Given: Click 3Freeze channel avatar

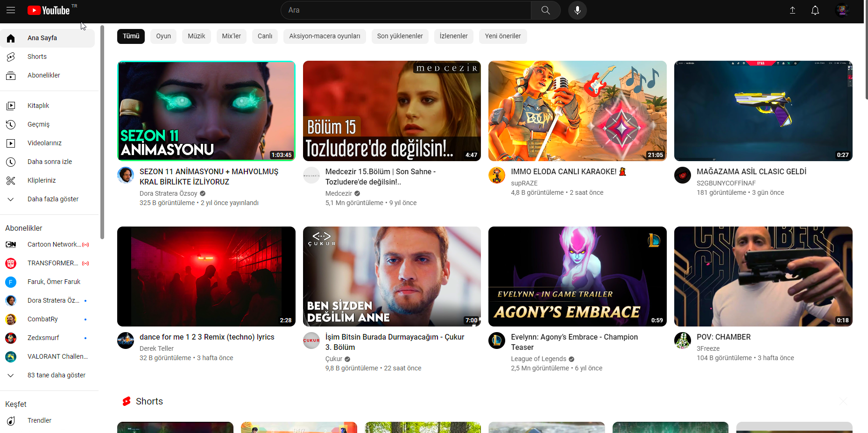Looking at the screenshot, I should (683, 341).
